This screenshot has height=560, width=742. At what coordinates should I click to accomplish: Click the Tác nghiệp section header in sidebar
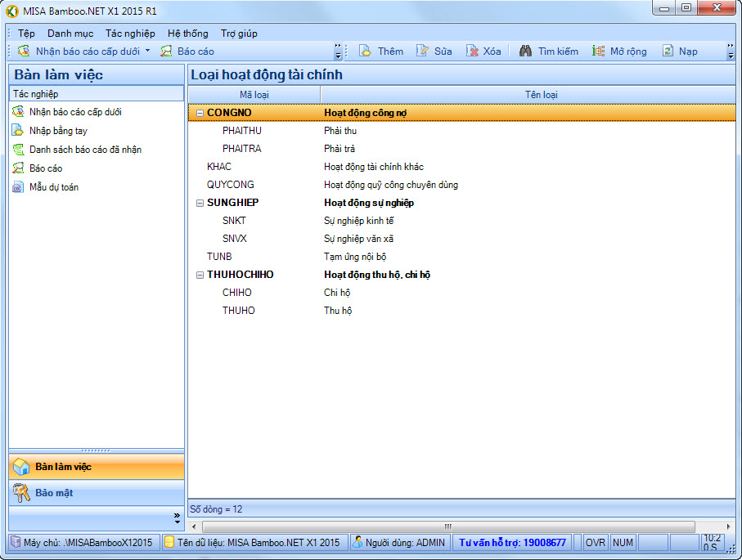97,94
